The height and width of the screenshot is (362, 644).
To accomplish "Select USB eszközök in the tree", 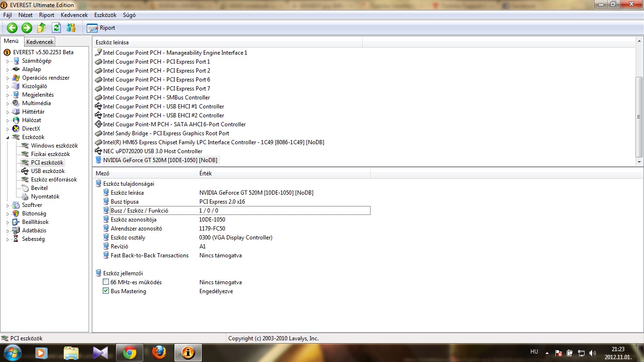I will coord(48,171).
